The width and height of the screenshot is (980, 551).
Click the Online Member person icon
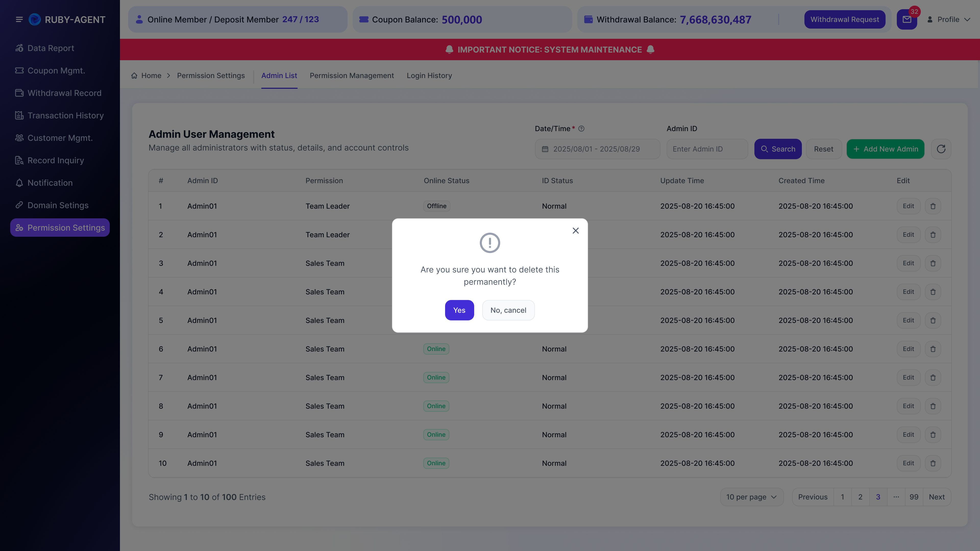(139, 19)
